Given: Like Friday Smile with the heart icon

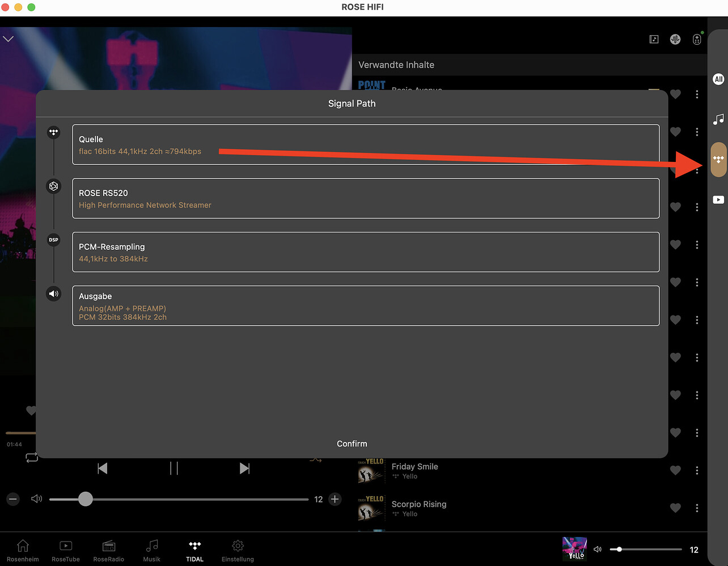Looking at the screenshot, I should pos(675,470).
